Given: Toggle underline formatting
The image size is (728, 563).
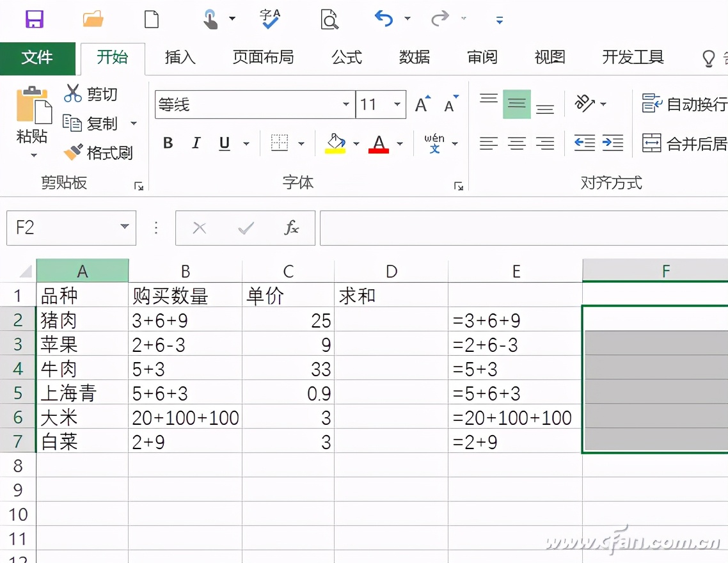Looking at the screenshot, I should pos(225,143).
